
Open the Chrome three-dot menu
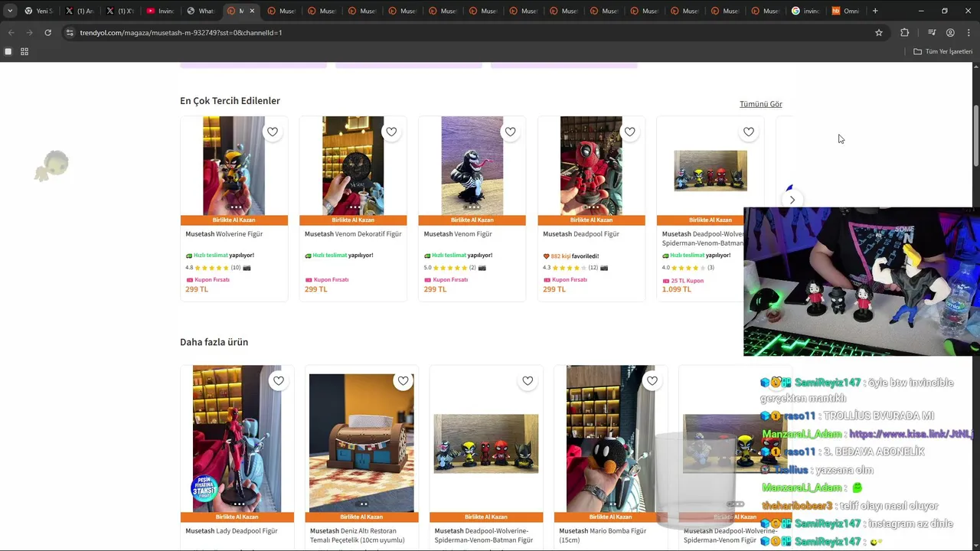969,33
